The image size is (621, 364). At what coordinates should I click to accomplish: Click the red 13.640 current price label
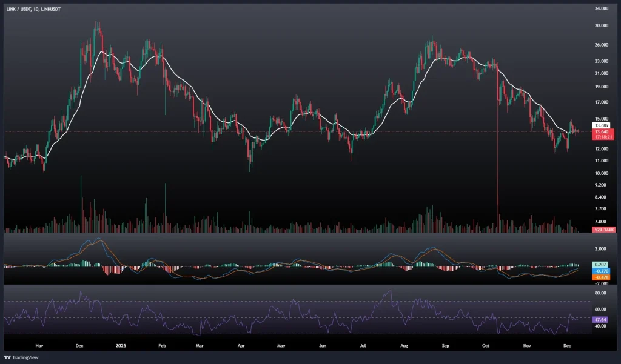601,131
